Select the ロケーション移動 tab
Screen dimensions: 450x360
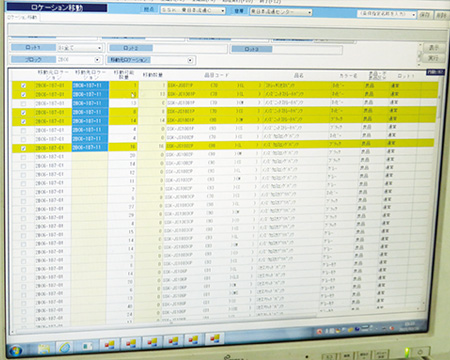pyautogui.click(x=22, y=17)
